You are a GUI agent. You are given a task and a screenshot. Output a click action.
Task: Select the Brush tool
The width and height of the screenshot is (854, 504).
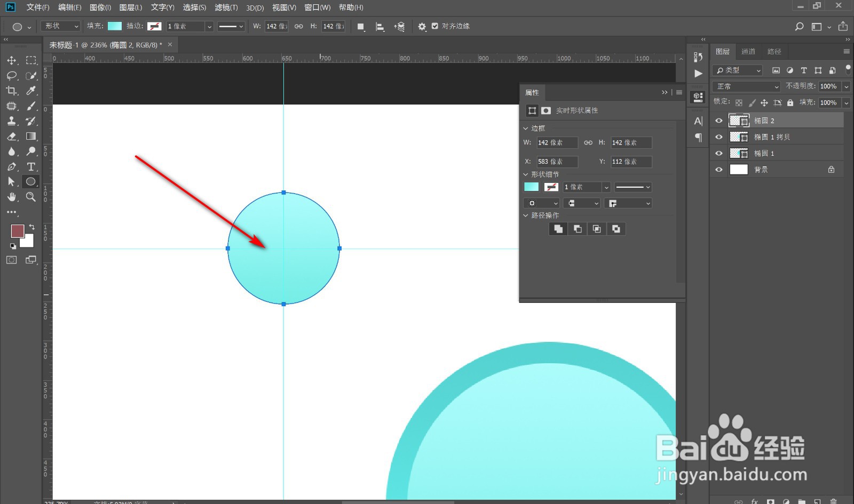coord(31,106)
